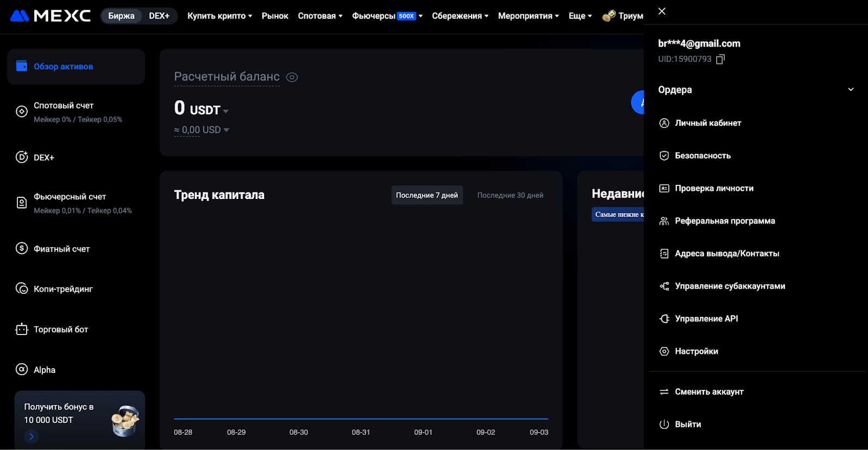Screen dimensions: 868x450
Task: Switch to DEX+ mode in the header
Action: tap(159, 16)
